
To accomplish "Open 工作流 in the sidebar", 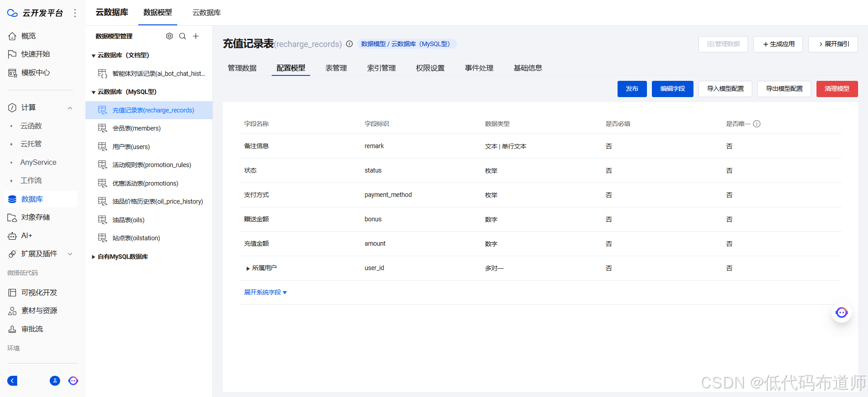I will (x=31, y=181).
